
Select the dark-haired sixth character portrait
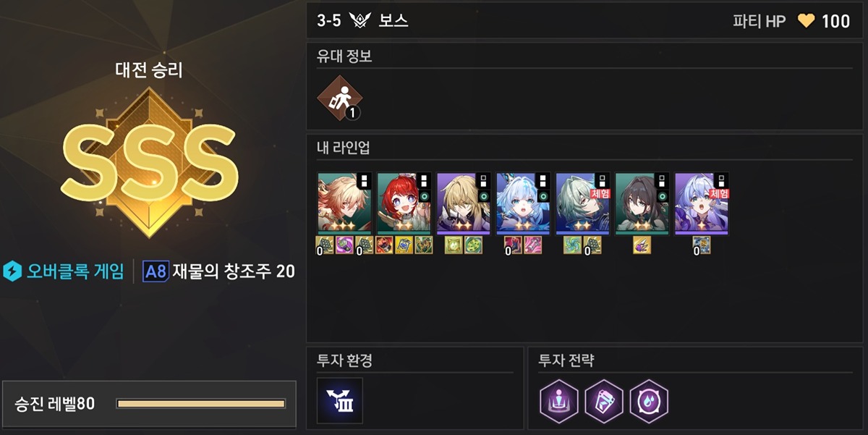coord(642,203)
